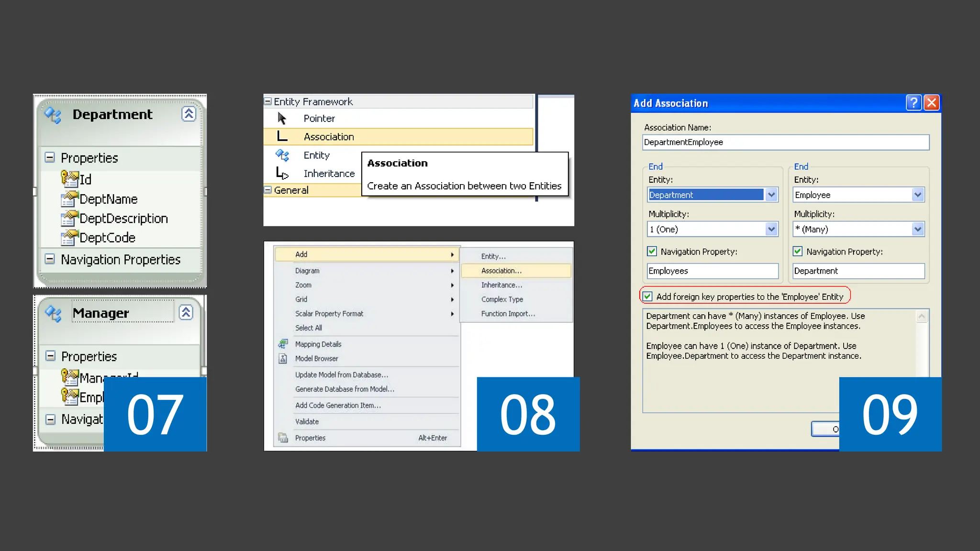
Task: Click Update Model from Database entry
Action: (341, 375)
